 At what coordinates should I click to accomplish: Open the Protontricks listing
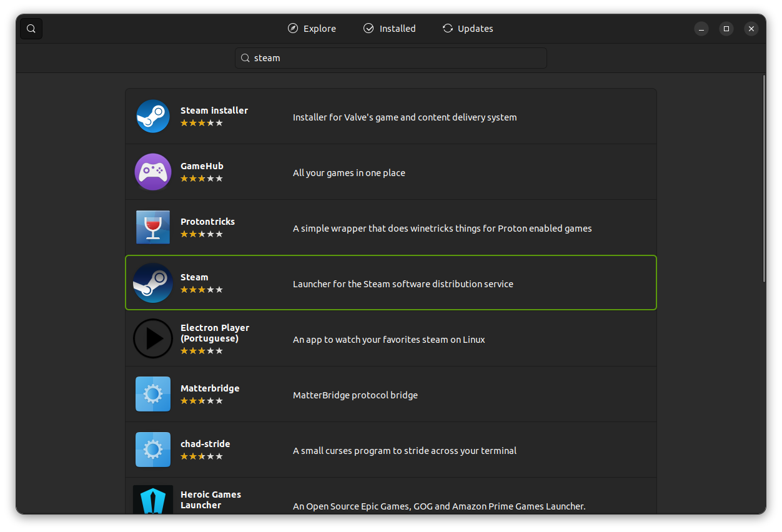click(x=391, y=227)
